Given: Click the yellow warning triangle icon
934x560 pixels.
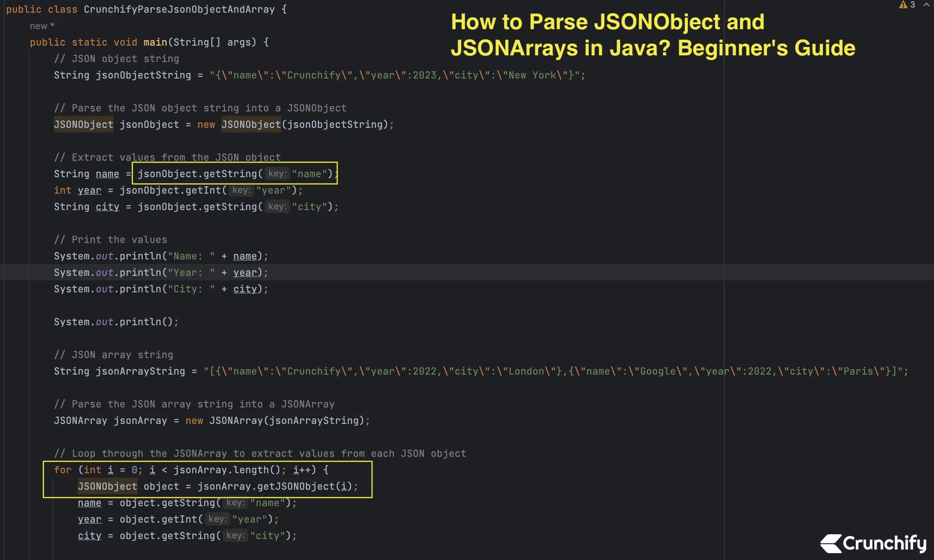Looking at the screenshot, I should (x=903, y=5).
